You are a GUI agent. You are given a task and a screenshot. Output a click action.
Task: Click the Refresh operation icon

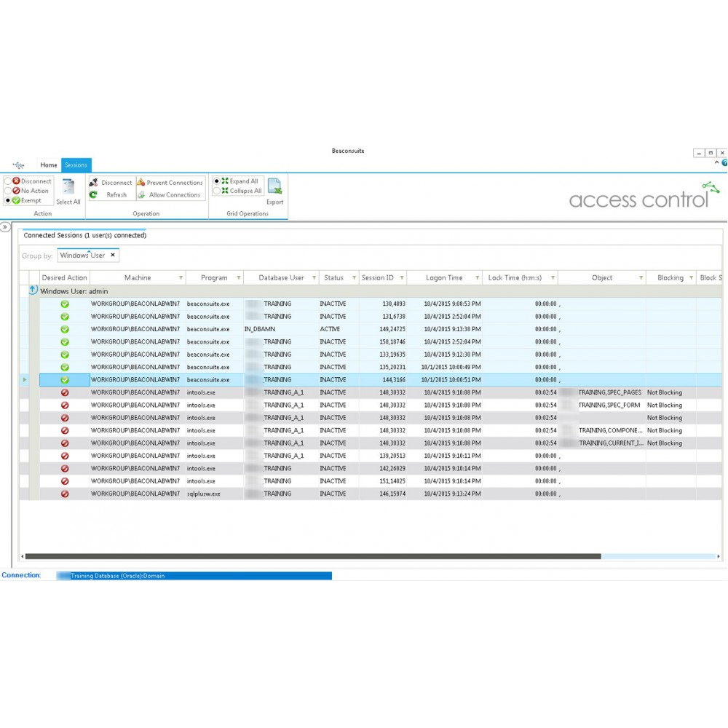click(93, 195)
